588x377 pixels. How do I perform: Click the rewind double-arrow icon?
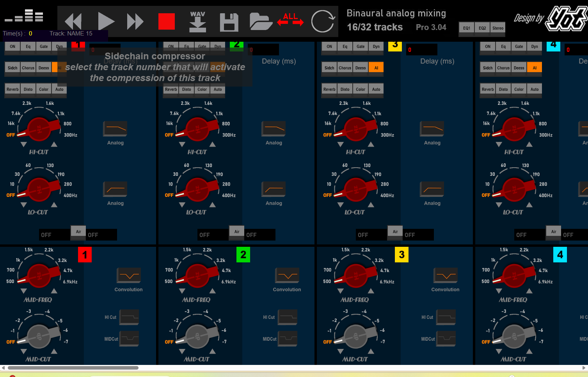pos(73,21)
